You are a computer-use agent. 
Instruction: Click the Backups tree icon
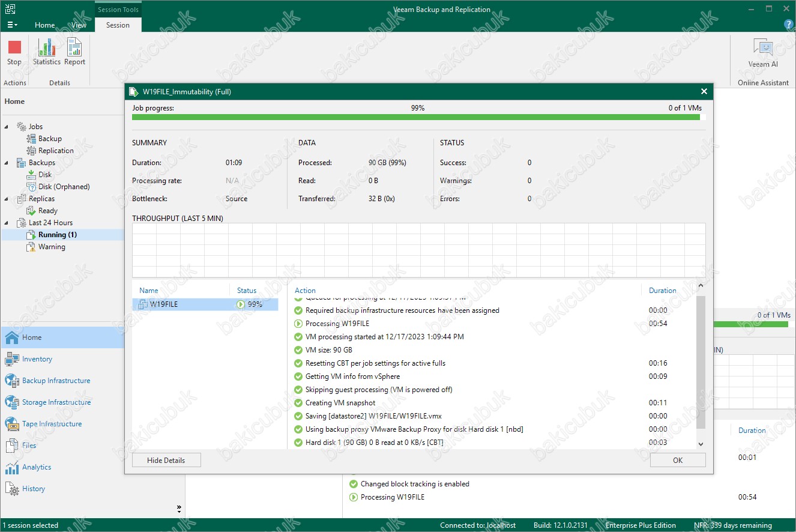point(21,163)
